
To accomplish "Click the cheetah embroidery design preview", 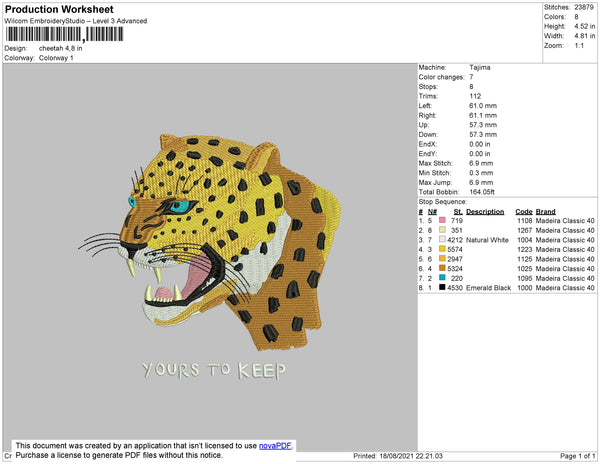I will point(210,241).
